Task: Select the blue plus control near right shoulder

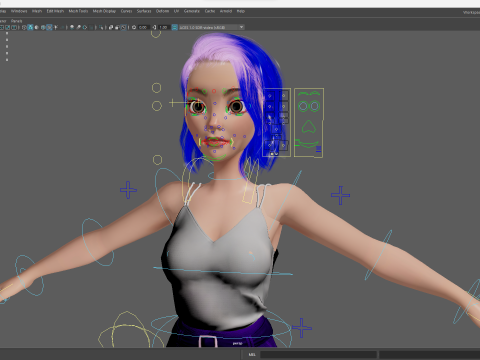Action: 340,195
